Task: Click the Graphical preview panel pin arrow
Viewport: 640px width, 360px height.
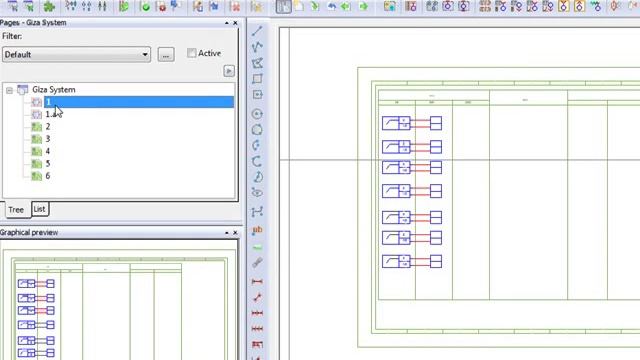Action: coord(227,233)
